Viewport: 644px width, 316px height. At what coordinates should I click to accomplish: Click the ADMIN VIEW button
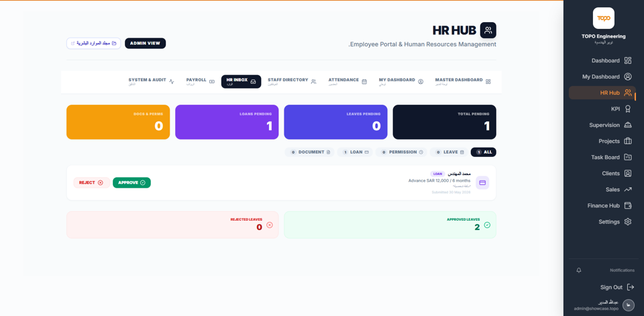point(145,43)
